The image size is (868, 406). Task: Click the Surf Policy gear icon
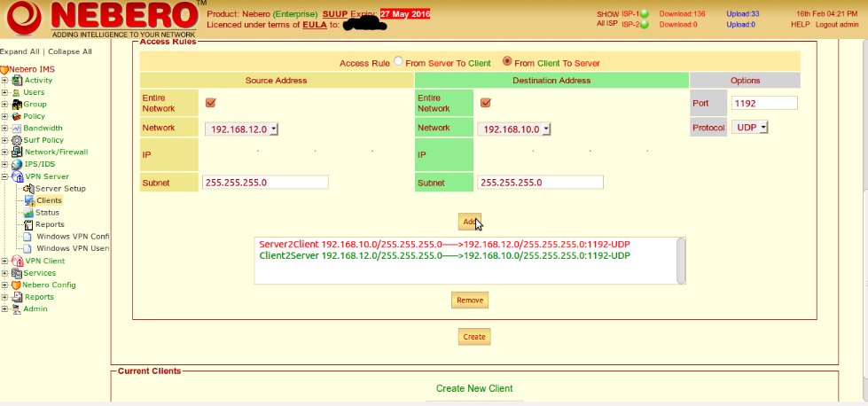click(17, 140)
